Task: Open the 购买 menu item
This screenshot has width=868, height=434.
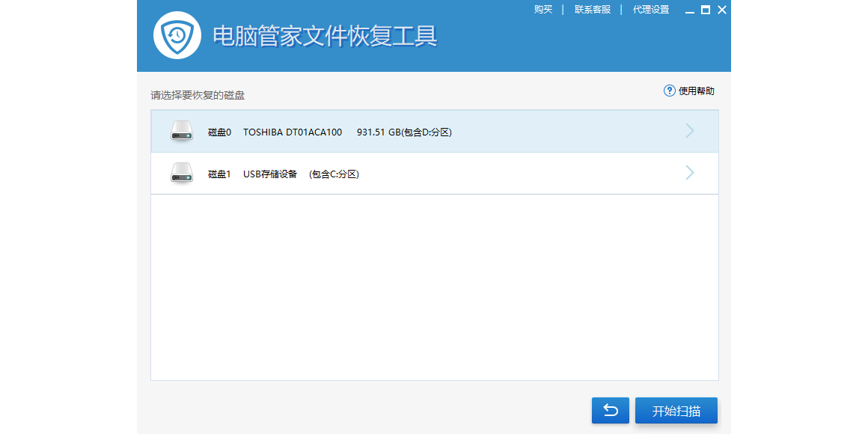Action: click(x=543, y=10)
